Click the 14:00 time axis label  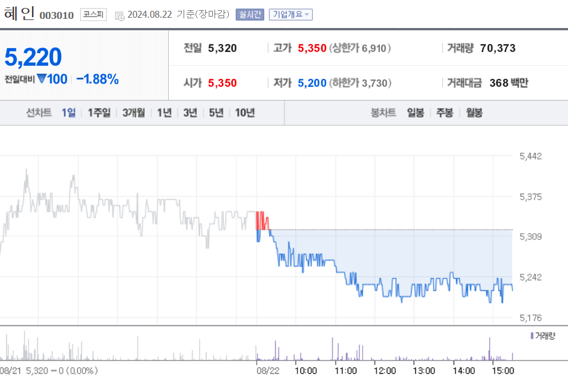[464, 371]
